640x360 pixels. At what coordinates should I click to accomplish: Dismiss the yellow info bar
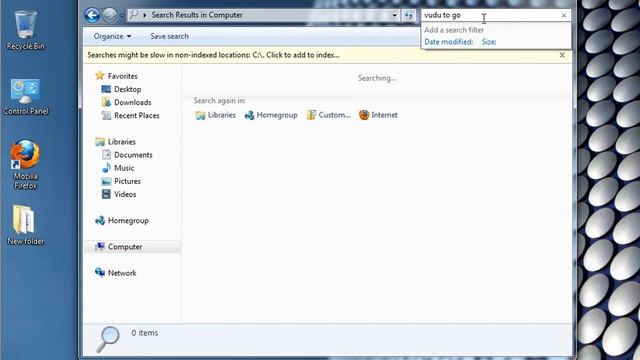click(562, 55)
